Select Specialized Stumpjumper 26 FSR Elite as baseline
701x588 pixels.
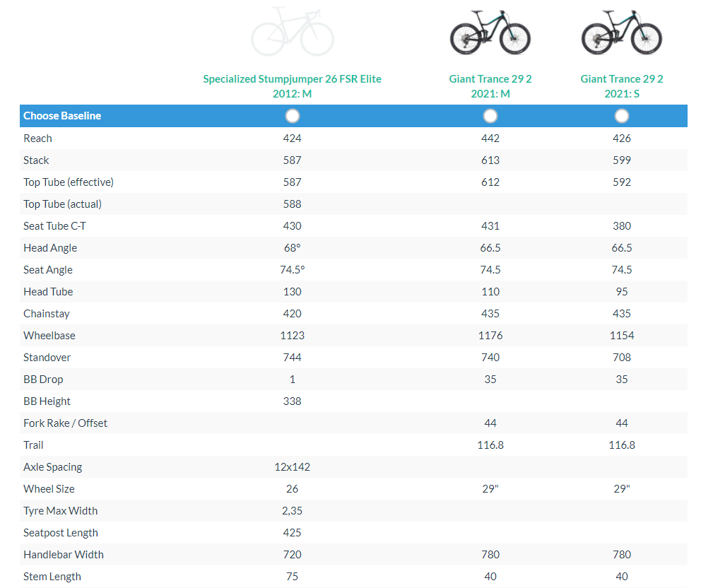click(293, 116)
